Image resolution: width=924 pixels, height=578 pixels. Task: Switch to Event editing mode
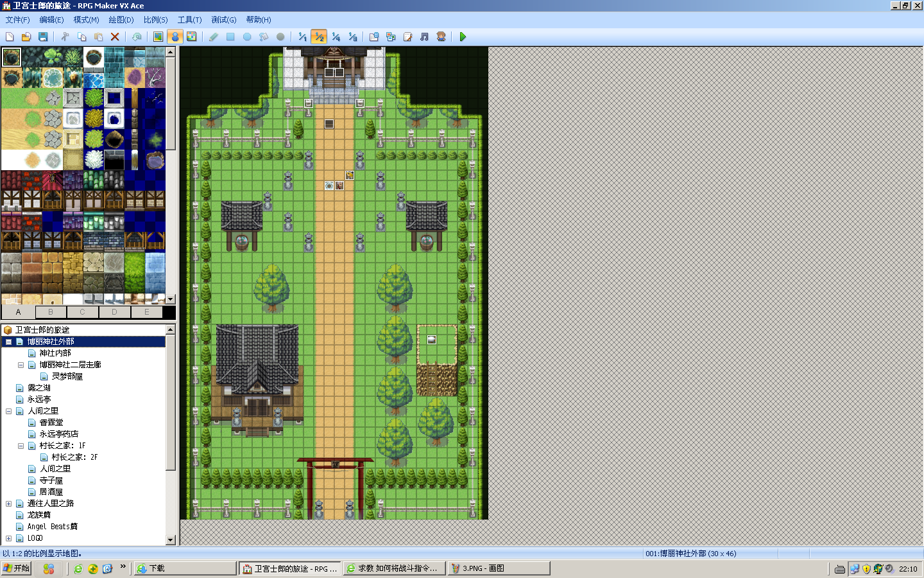[175, 37]
